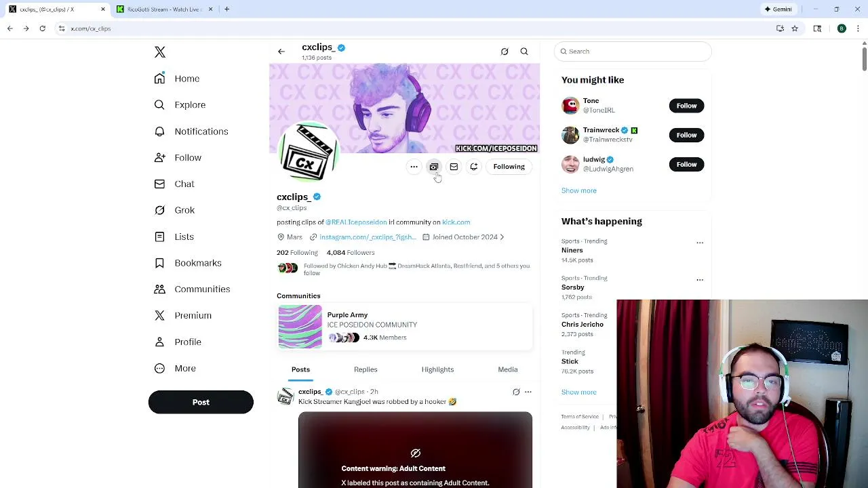
Task: Expand the Joined October 2024 chevron
Action: 502,237
